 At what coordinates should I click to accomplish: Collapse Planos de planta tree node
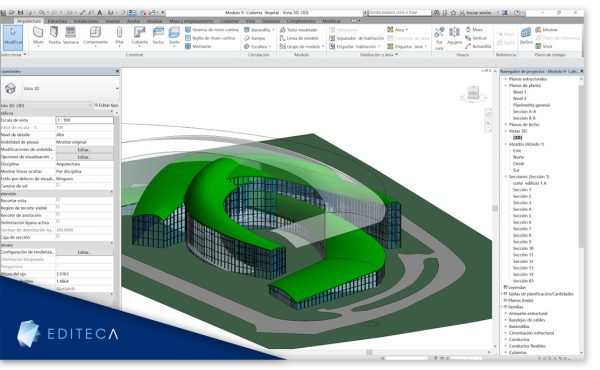click(x=506, y=85)
